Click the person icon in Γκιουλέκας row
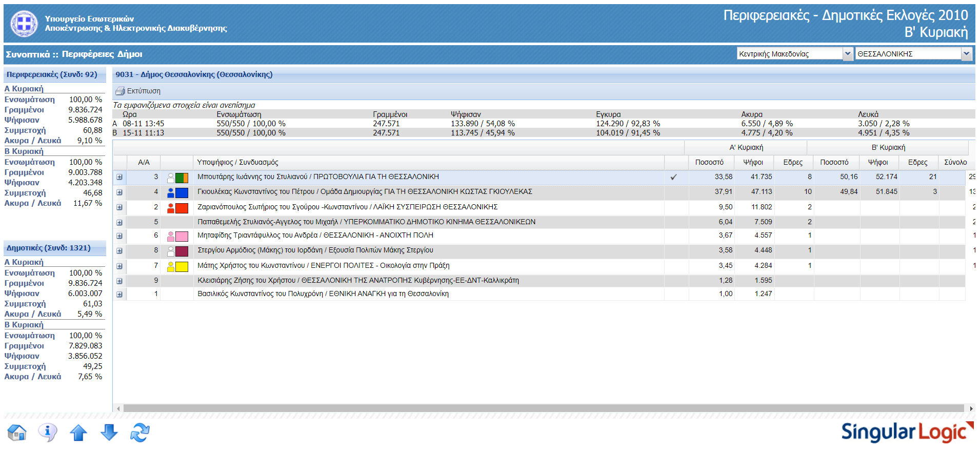Image resolution: width=980 pixels, height=449 pixels. (x=171, y=193)
